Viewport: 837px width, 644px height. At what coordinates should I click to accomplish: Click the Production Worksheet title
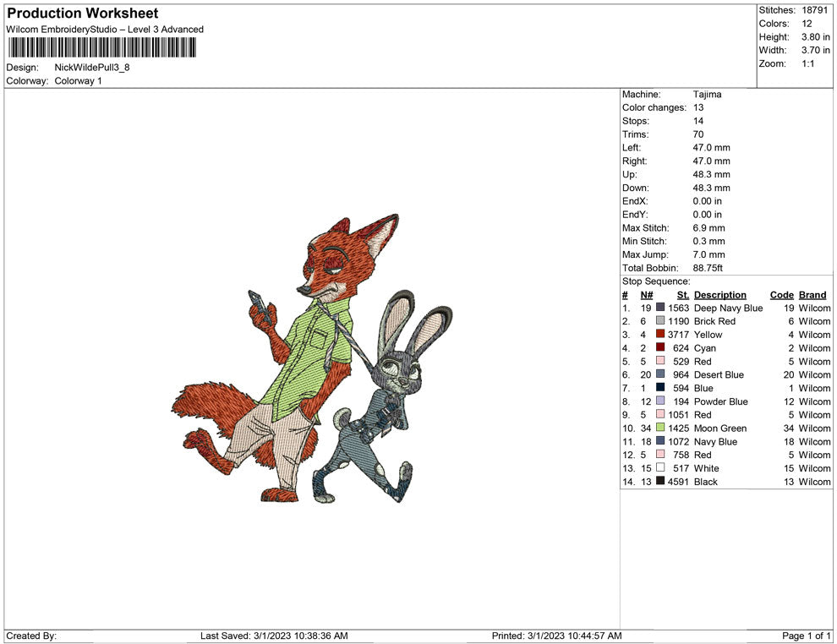point(81,14)
